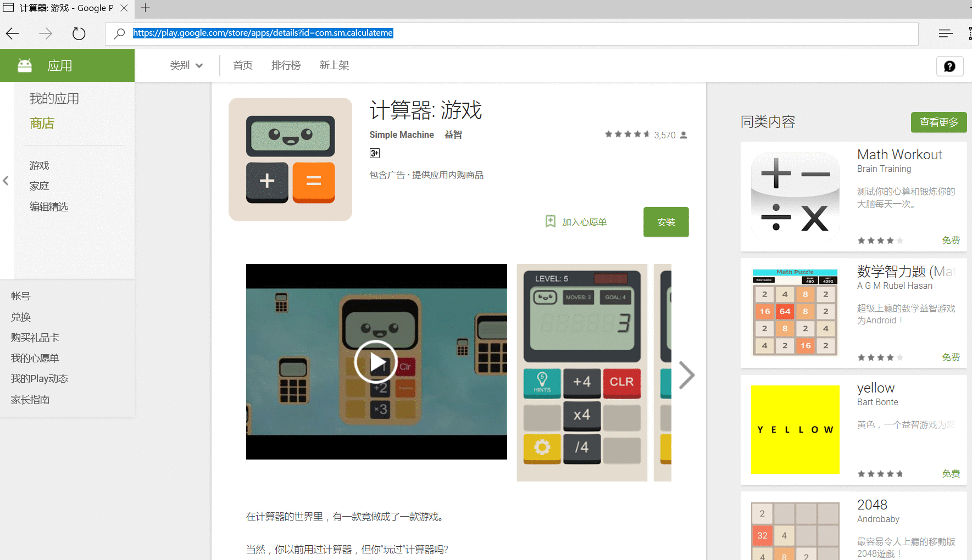The height and width of the screenshot is (560, 972).
Task: Toggle wishlist bookmark for this app
Action: 551,221
